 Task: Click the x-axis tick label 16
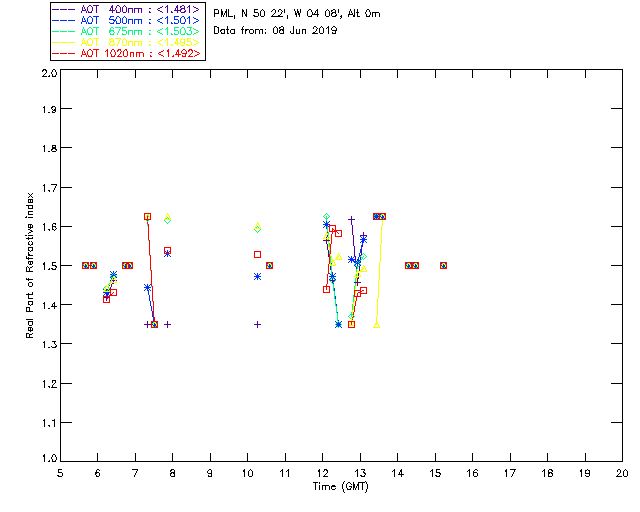(472, 473)
